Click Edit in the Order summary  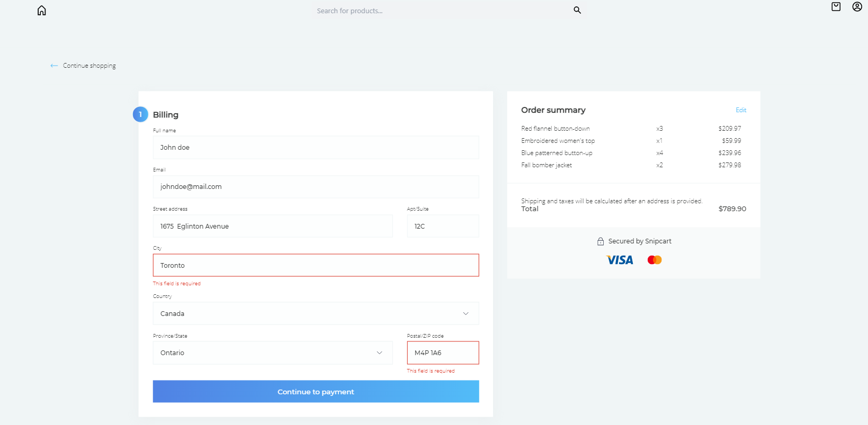[x=740, y=110]
